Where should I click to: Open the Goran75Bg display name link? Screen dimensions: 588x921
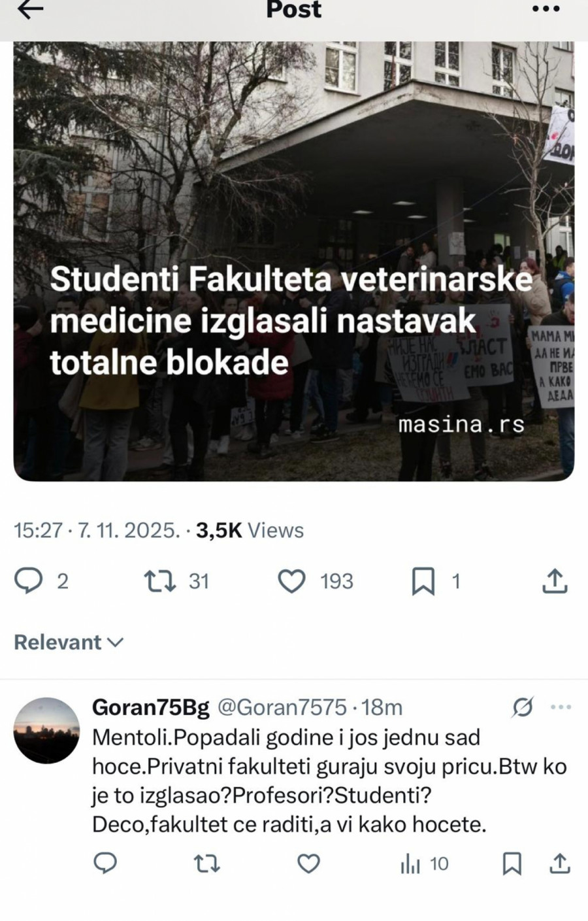[x=151, y=707]
